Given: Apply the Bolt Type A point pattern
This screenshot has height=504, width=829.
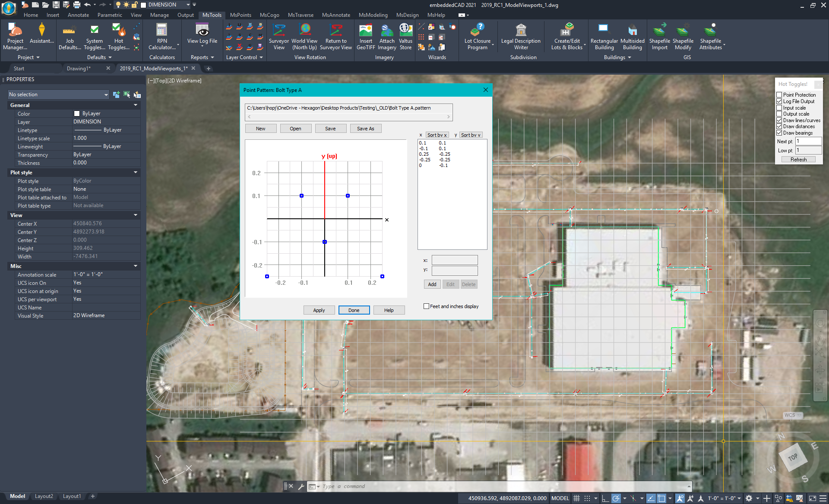Looking at the screenshot, I should pyautogui.click(x=319, y=310).
